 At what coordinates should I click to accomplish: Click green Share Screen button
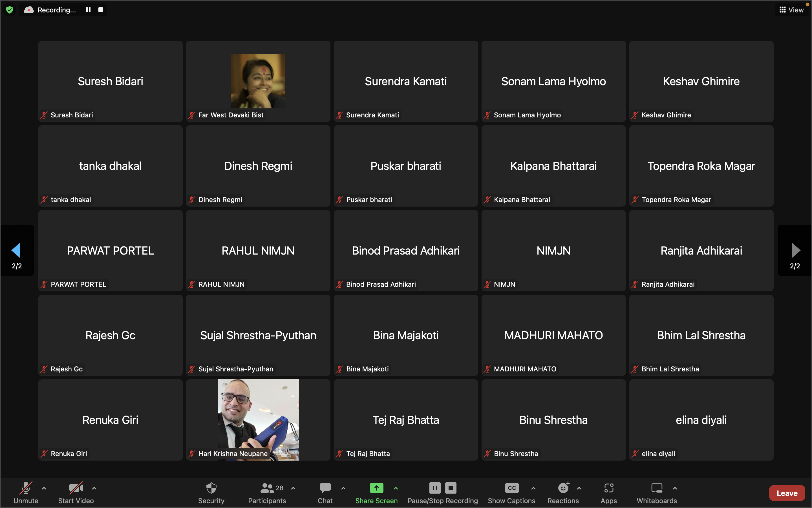point(376,492)
